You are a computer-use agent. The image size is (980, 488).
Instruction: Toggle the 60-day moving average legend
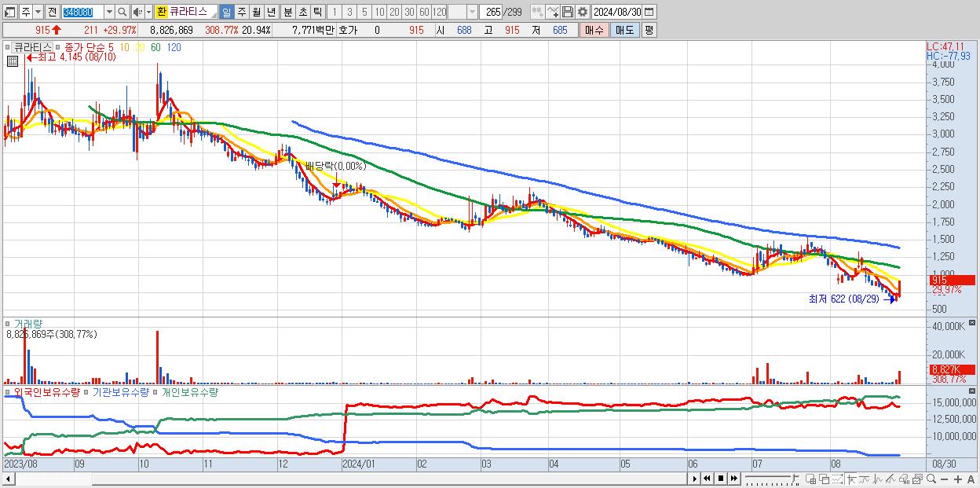(155, 47)
